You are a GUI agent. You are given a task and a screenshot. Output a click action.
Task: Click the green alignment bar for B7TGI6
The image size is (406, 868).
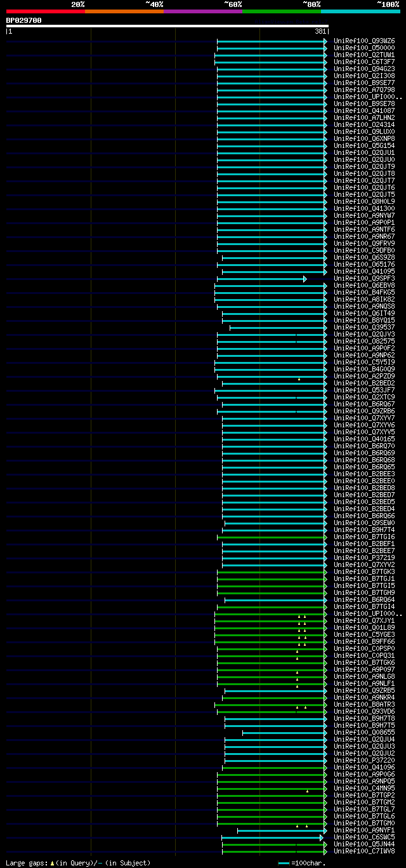click(x=272, y=537)
